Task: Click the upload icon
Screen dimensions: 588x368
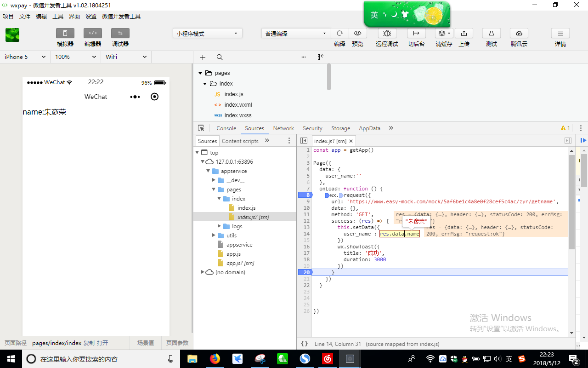Action: click(x=464, y=33)
